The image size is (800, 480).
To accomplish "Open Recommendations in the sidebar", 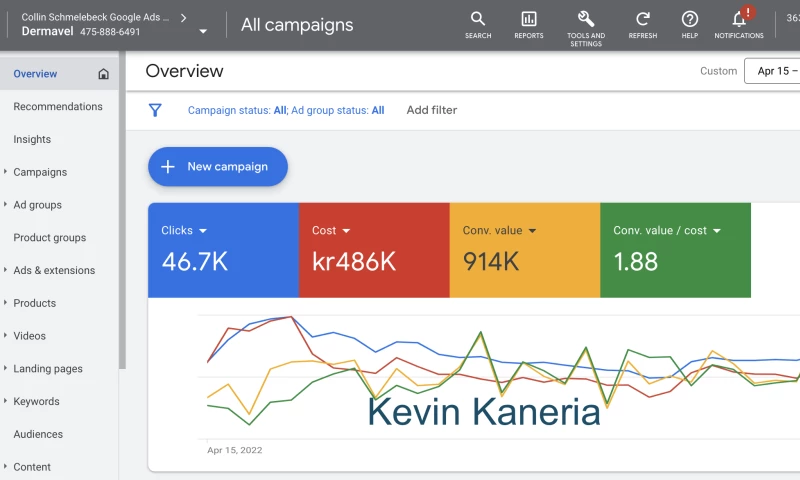I will [x=58, y=107].
